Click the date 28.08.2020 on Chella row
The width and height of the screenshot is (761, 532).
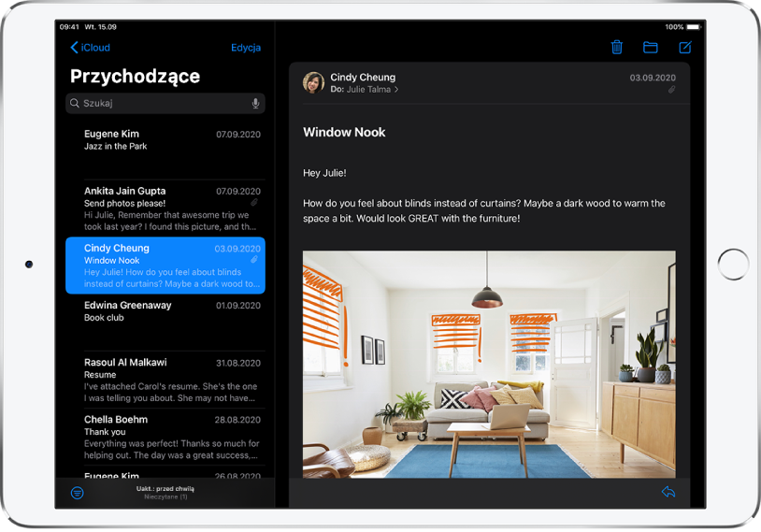click(x=237, y=420)
